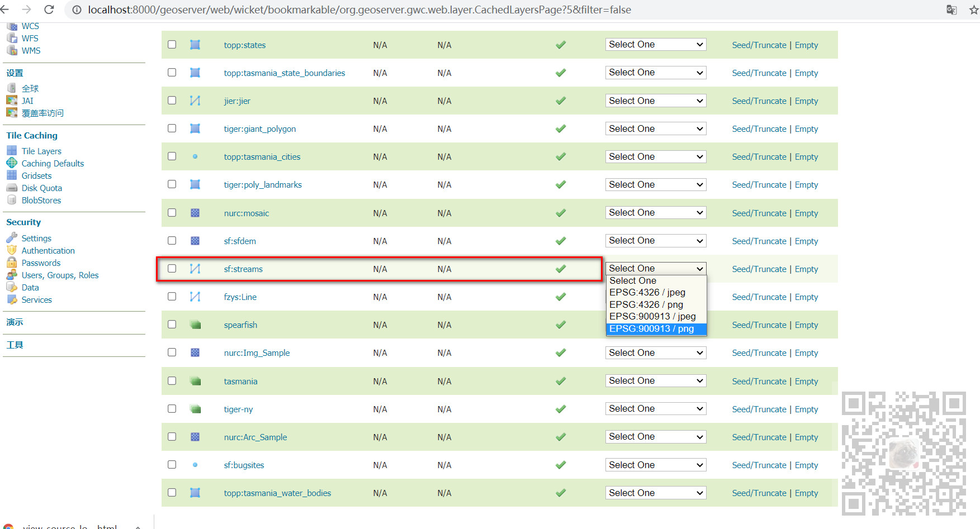Image resolution: width=980 pixels, height=529 pixels.
Task: Open the tiger:poly_landmarks layer link
Action: point(263,184)
